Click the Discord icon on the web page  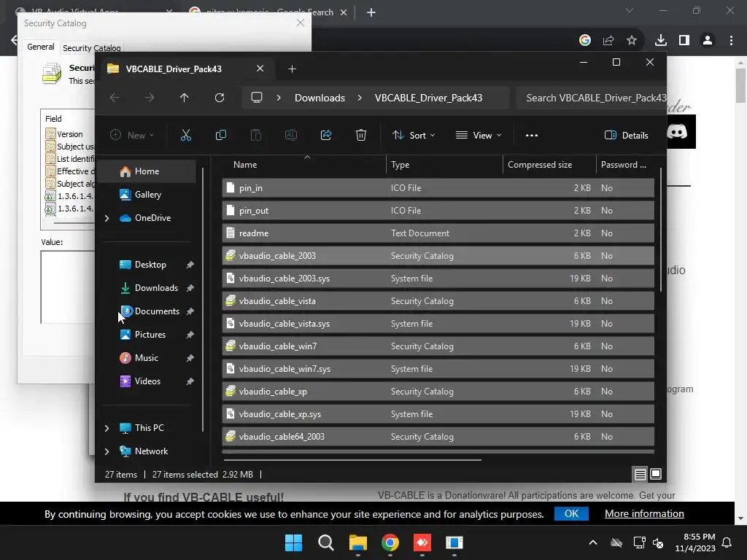coord(677,131)
